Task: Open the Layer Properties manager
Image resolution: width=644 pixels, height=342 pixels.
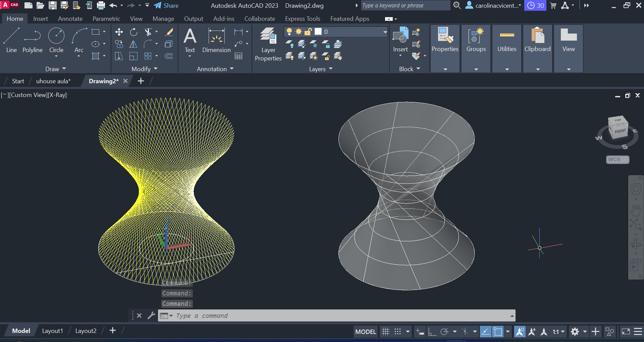Action: (x=268, y=44)
